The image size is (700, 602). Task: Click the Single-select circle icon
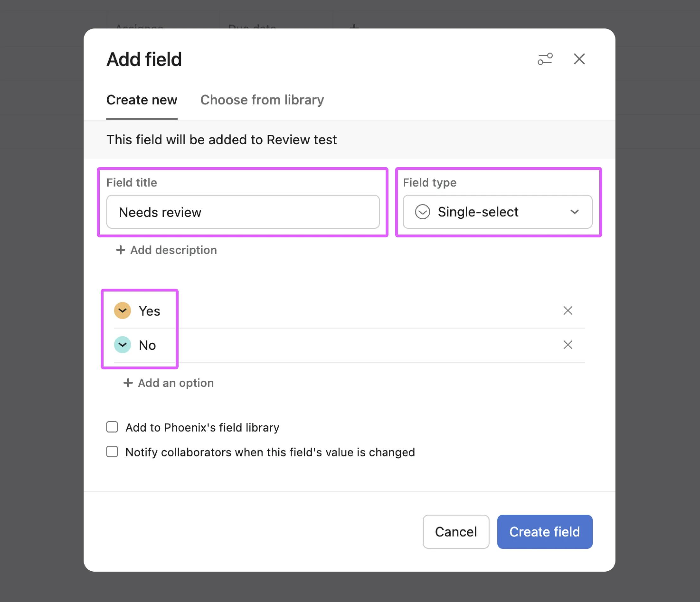click(x=422, y=212)
